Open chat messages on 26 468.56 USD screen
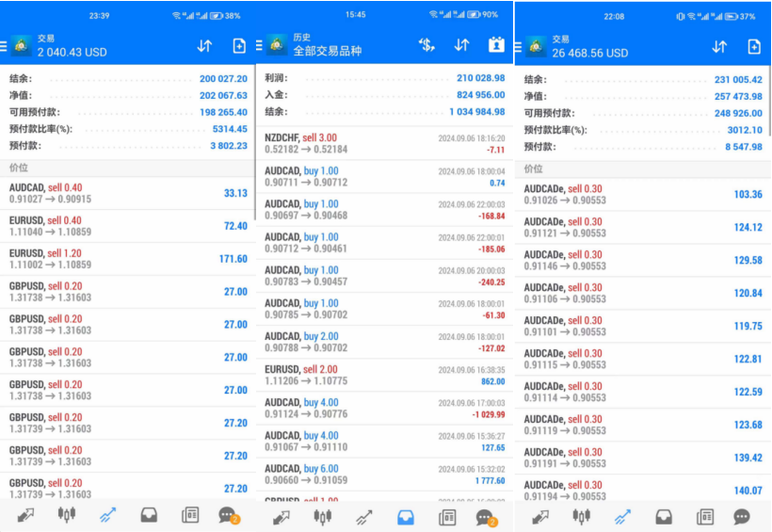Screen dimensions: 772x532 [742, 517]
